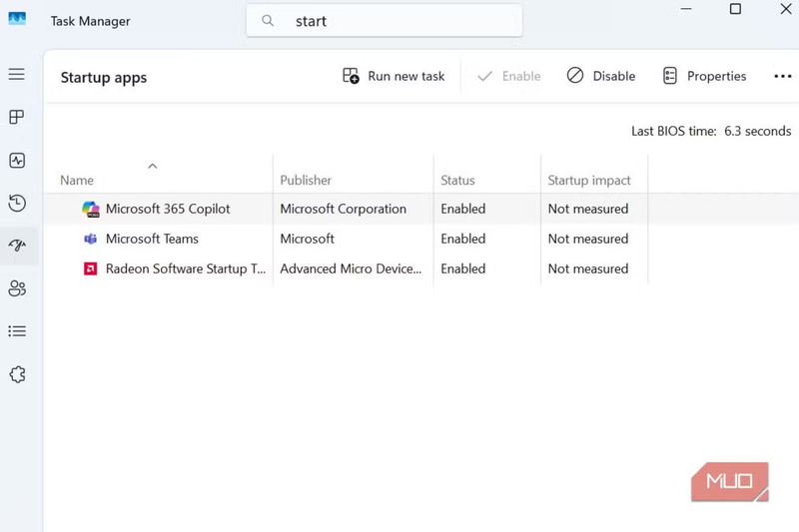This screenshot has width=799, height=532.
Task: Click the Radeon Software red icon
Action: (x=90, y=268)
